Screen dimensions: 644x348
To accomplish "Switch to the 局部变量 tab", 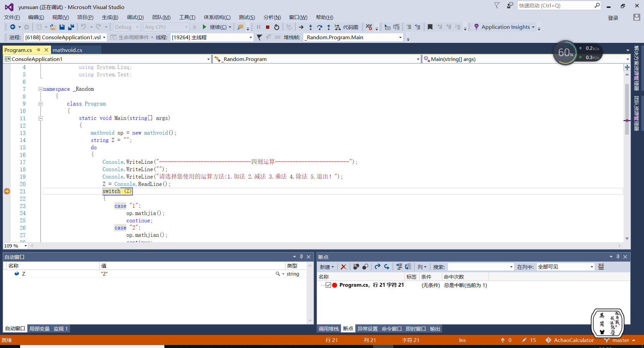I will point(40,329).
